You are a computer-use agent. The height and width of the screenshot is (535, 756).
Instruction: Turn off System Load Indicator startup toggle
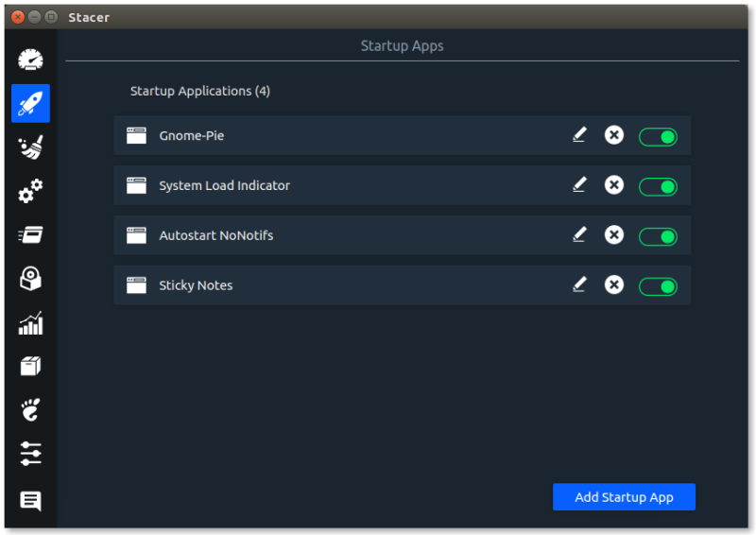[x=658, y=186]
